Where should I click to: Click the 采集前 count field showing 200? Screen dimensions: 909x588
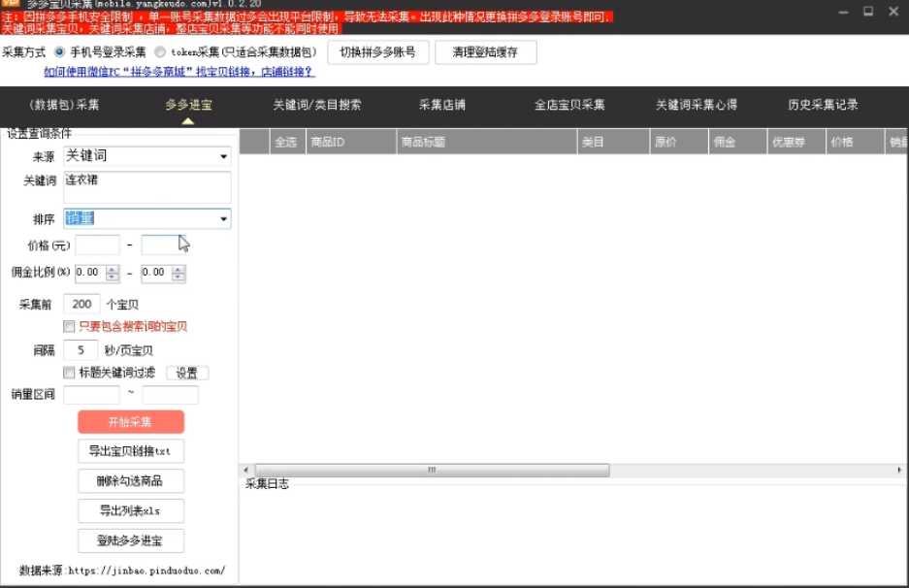(81, 305)
